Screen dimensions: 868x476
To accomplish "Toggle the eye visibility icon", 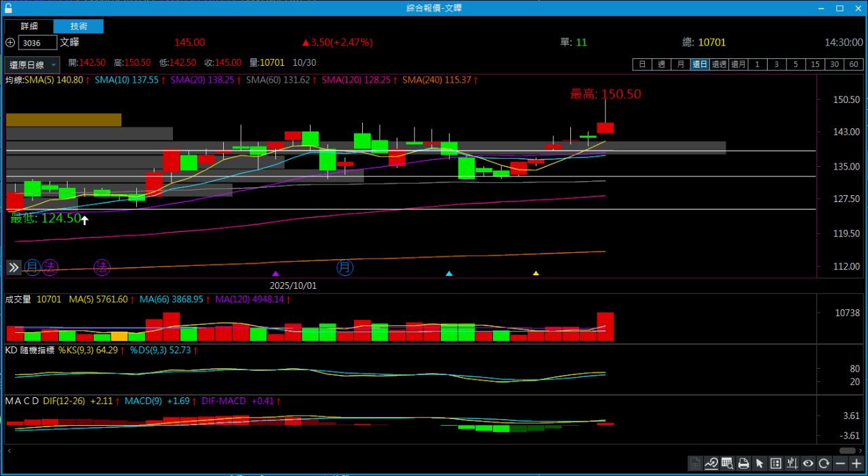I will 808,464.
